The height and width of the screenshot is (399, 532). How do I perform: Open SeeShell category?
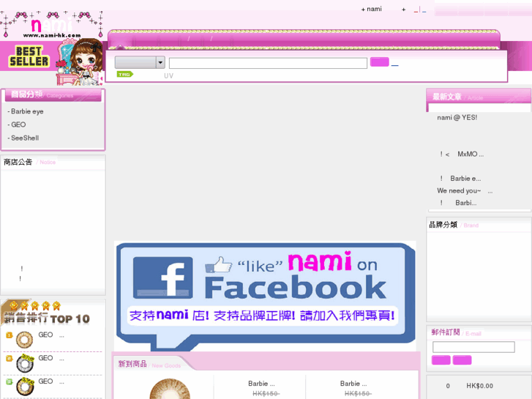(25, 138)
